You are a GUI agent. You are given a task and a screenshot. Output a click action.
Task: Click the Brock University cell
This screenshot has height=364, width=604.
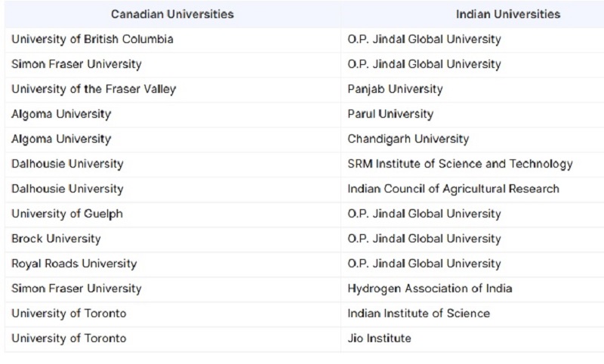click(x=56, y=239)
